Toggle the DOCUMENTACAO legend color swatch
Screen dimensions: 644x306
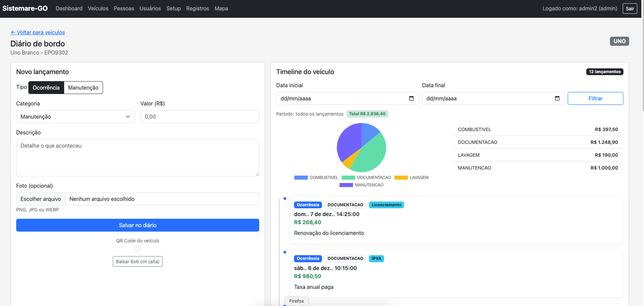(348, 178)
